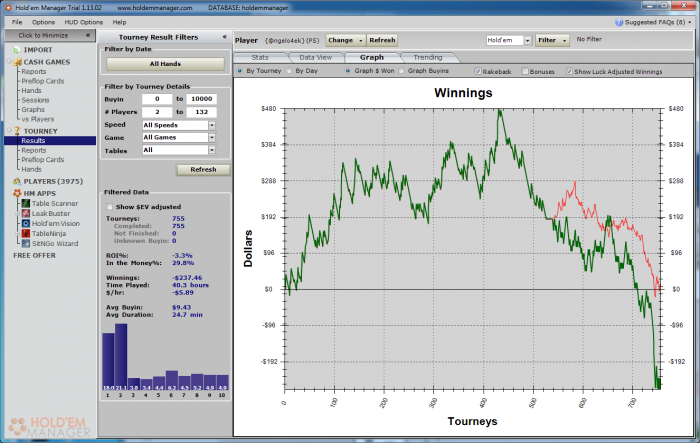This screenshot has width=700, height=443.
Task: Open the HUD Options menu
Action: pos(82,21)
